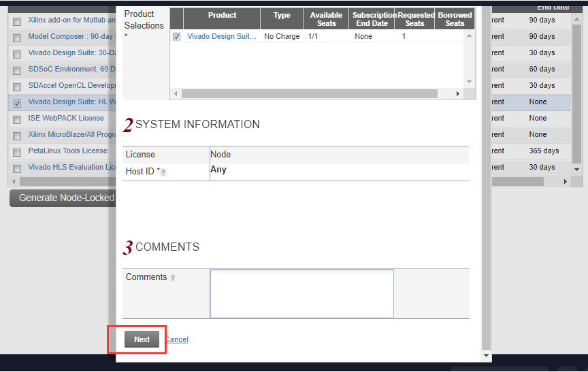
Task: Click left arrow of product table horizontal scrollbar
Action: pyautogui.click(x=176, y=94)
